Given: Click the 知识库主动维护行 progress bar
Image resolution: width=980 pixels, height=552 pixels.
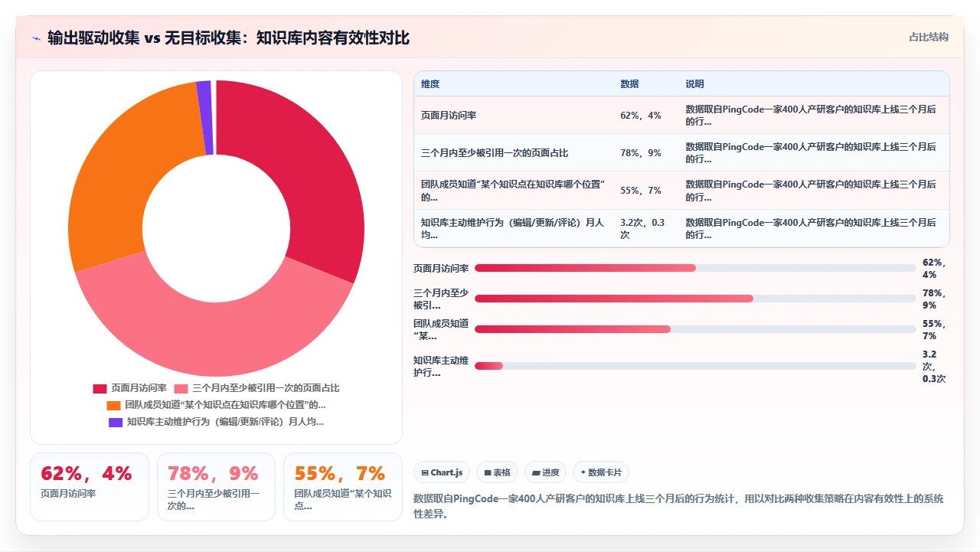Looking at the screenshot, I should (x=695, y=366).
